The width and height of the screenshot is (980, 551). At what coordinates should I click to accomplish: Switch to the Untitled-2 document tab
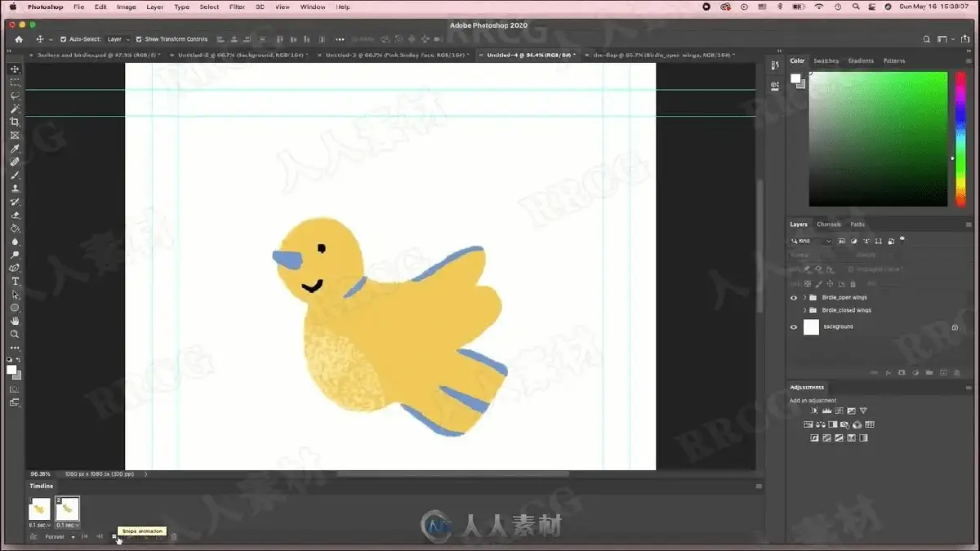(x=240, y=55)
